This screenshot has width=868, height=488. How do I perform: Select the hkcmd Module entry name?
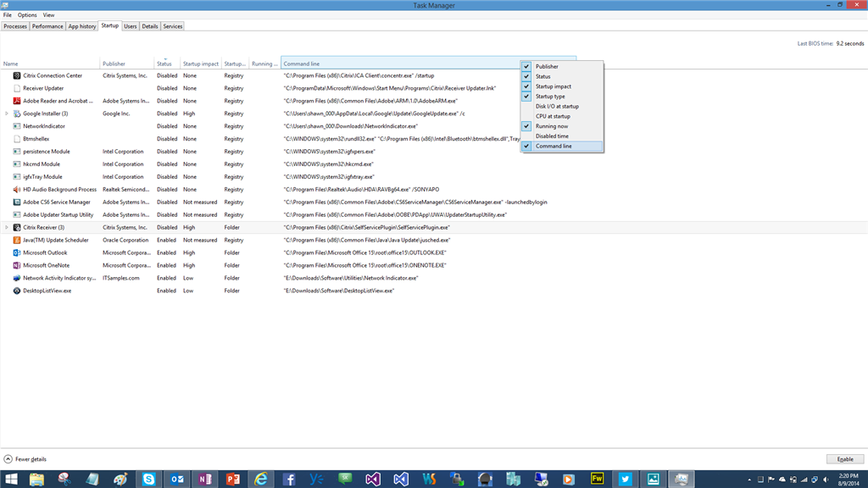tap(42, 164)
